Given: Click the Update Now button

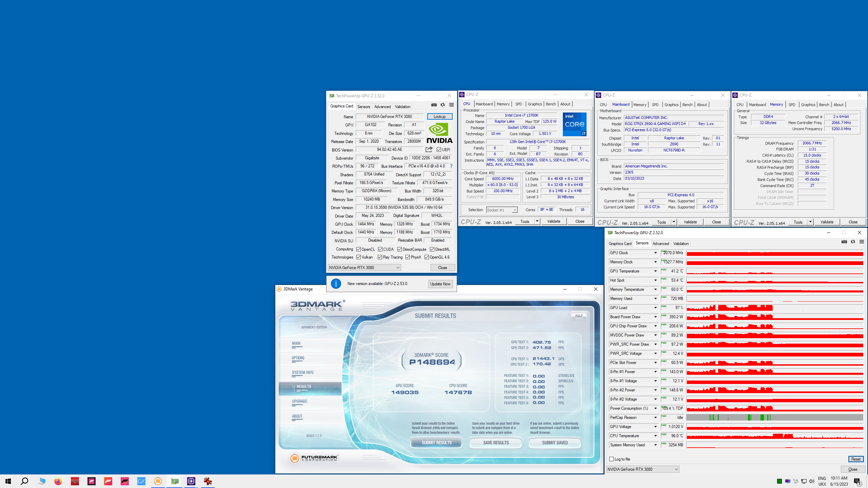Looking at the screenshot, I should [440, 284].
